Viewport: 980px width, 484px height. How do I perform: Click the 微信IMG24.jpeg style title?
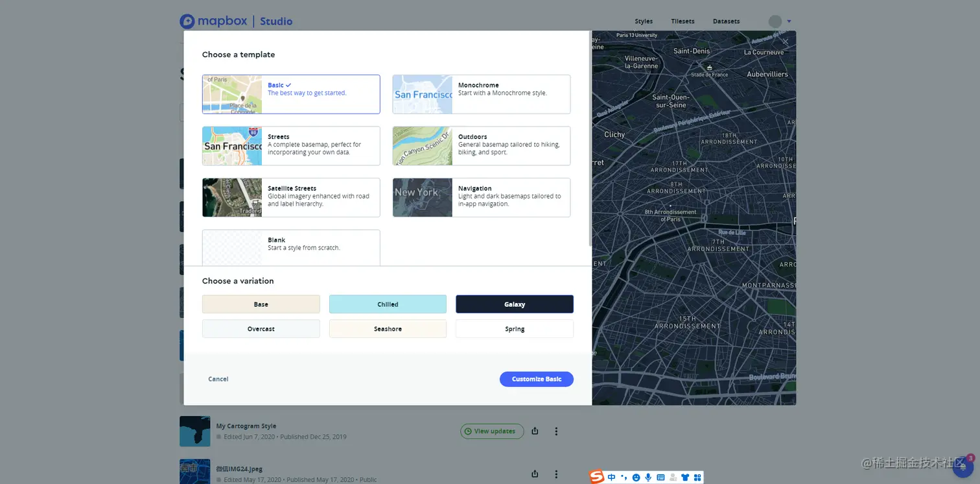(239, 468)
